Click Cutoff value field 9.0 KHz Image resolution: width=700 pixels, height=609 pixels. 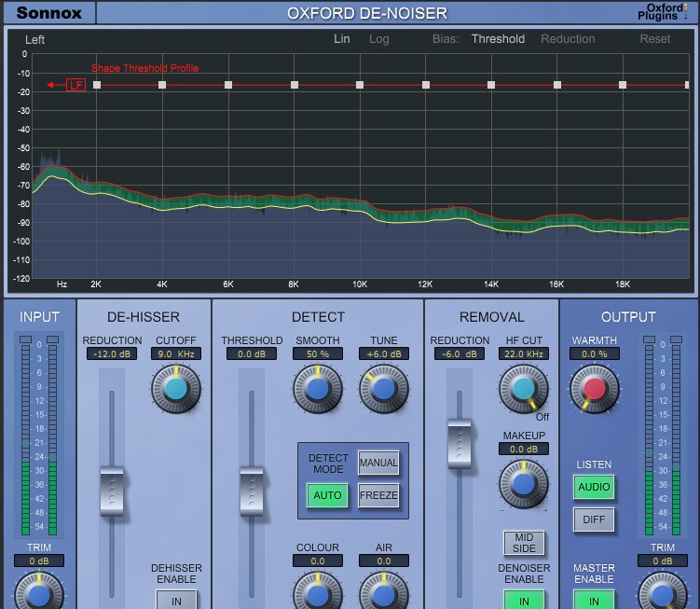(x=176, y=353)
